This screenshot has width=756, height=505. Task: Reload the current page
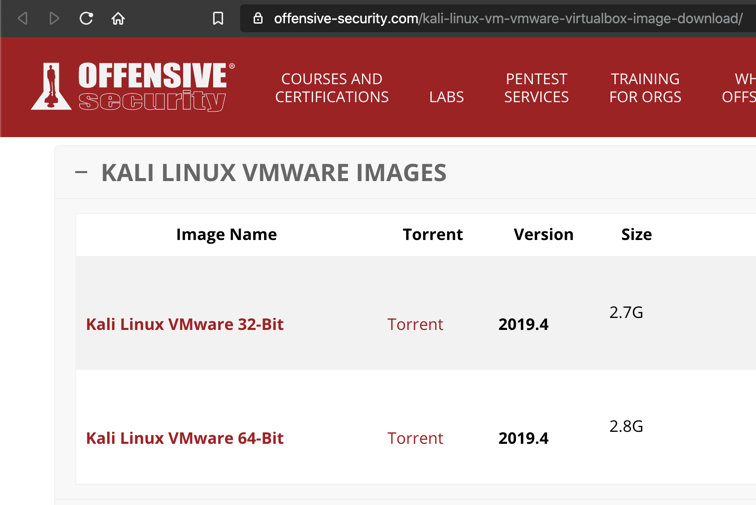click(x=86, y=18)
